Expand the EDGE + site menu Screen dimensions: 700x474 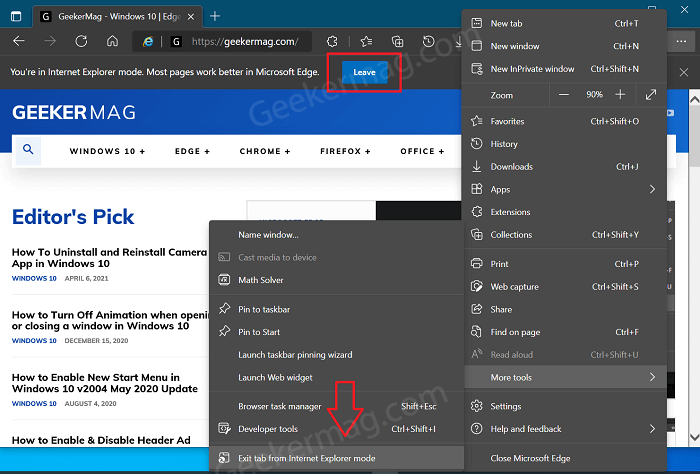(x=192, y=151)
